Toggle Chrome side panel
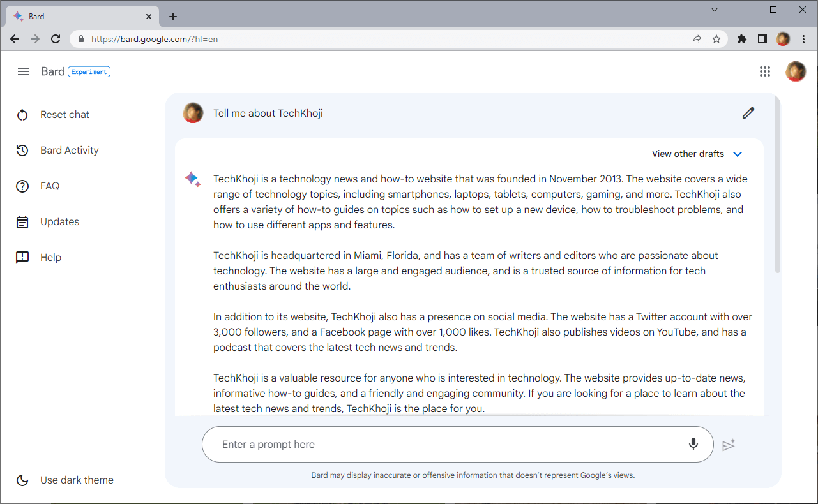The width and height of the screenshot is (818, 504). [x=762, y=39]
